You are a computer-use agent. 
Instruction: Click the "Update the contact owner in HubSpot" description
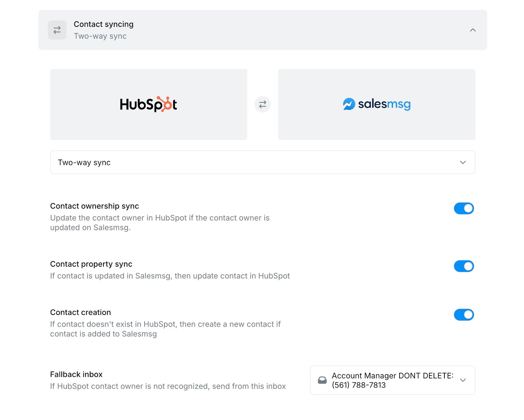click(160, 223)
